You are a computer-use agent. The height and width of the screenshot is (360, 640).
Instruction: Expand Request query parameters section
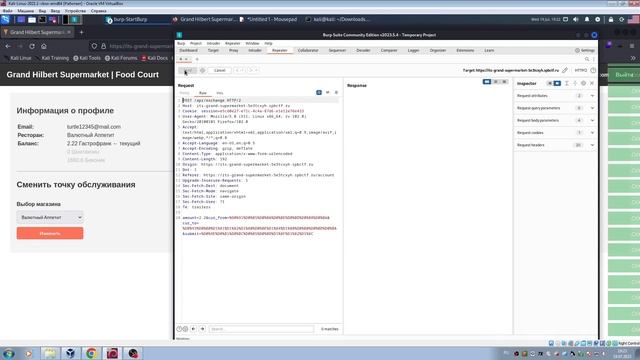[x=555, y=108]
